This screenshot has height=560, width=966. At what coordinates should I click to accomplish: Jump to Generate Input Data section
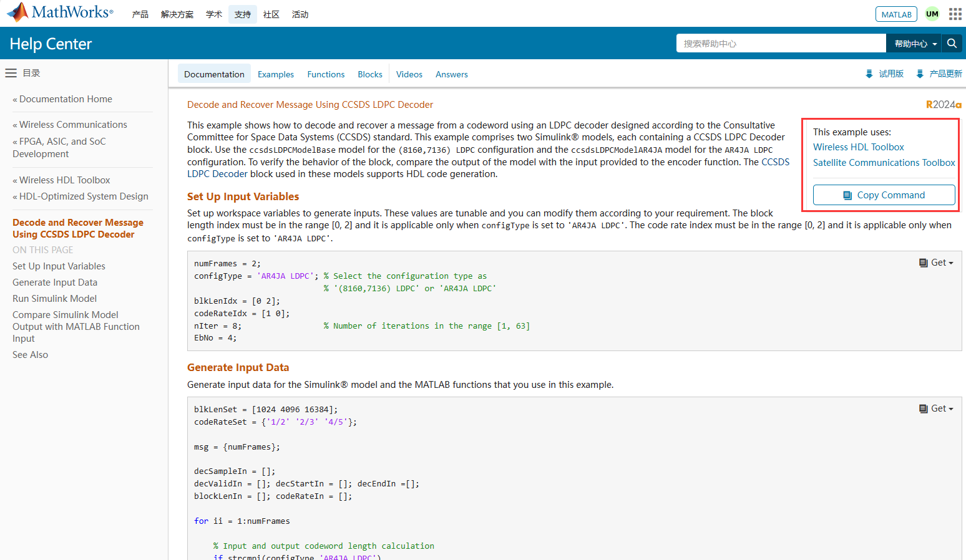click(55, 282)
